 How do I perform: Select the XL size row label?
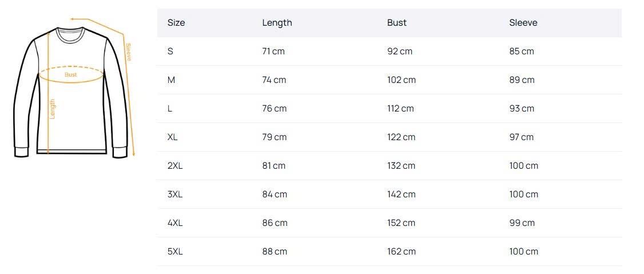point(172,137)
